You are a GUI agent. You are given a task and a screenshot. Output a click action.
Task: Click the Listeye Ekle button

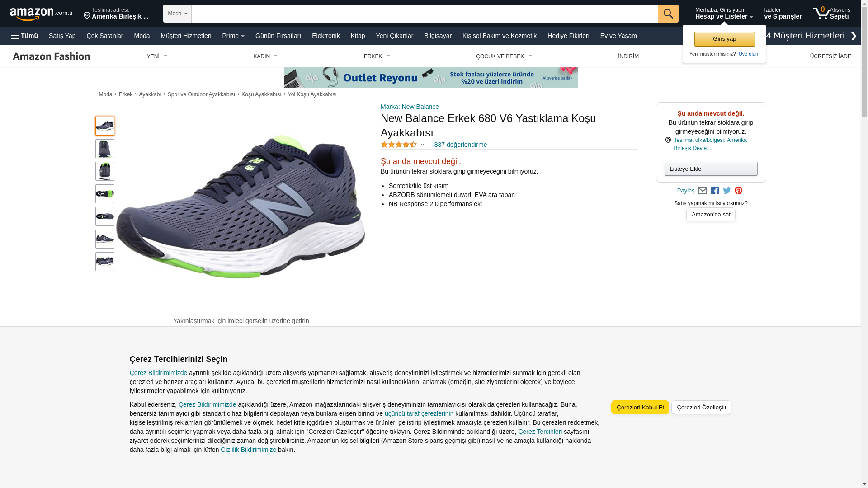(x=711, y=169)
